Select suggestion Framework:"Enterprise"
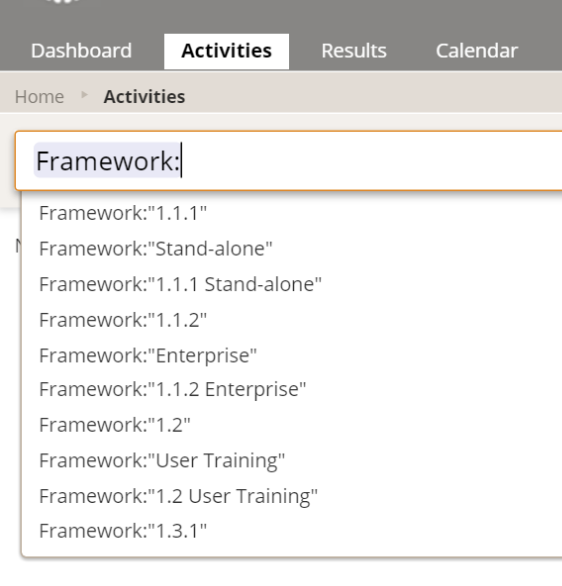This screenshot has width=562, height=586. pyautogui.click(x=291, y=355)
